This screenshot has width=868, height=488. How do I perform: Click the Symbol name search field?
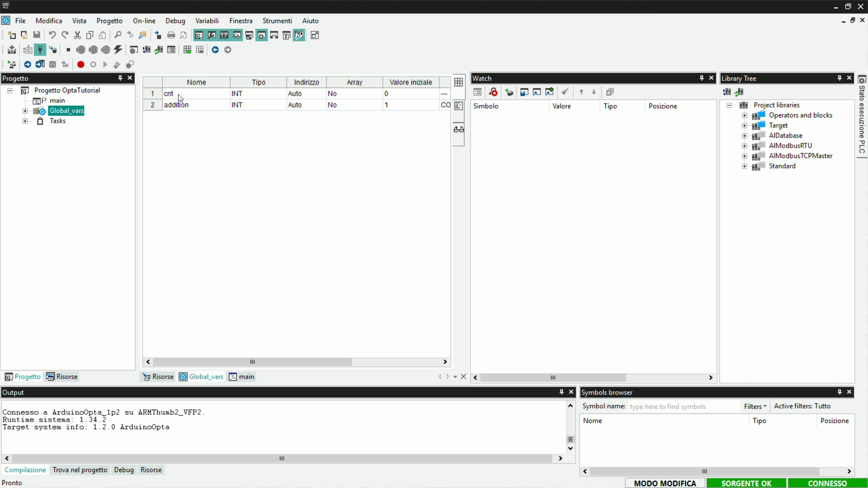[683, 406]
